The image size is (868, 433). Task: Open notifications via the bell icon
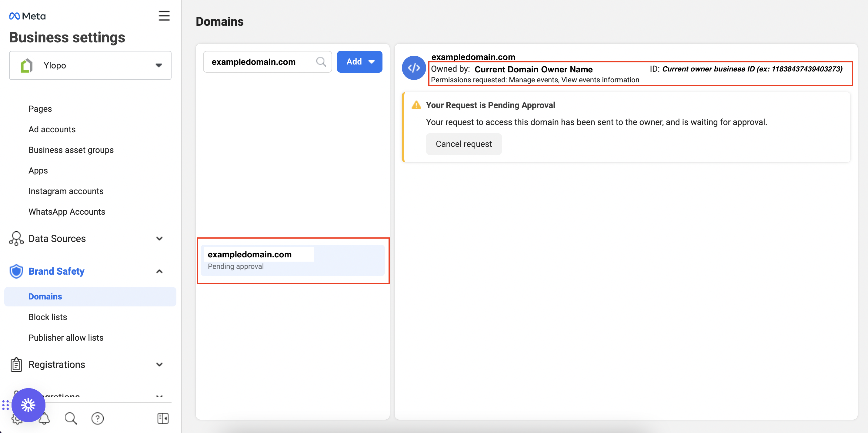[44, 418]
